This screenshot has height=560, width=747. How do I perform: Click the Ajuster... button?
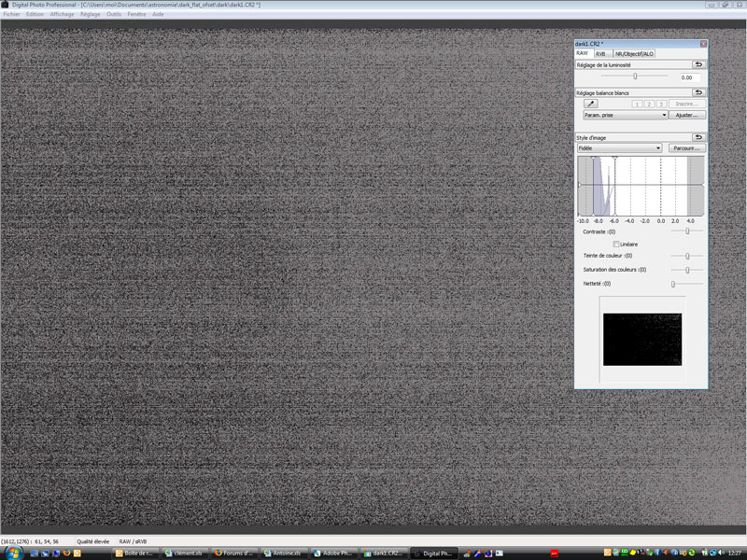click(x=686, y=115)
